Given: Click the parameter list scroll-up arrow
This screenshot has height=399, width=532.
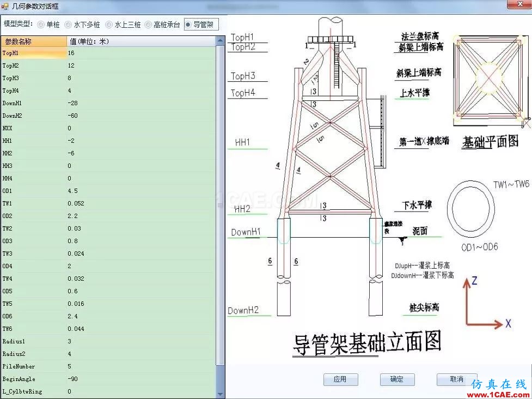Looking at the screenshot, I should pos(220,41).
